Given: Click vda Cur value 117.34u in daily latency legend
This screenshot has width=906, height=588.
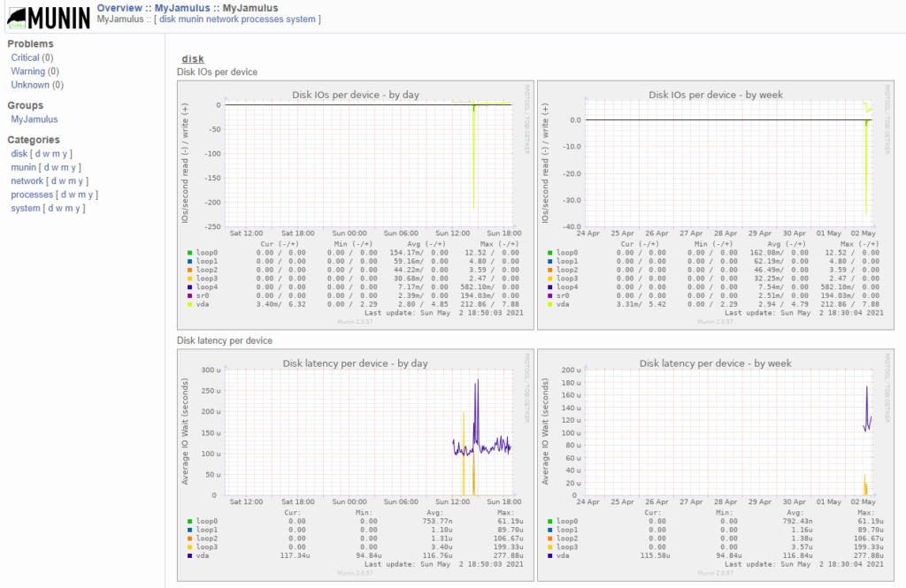Looking at the screenshot, I should tap(296, 555).
